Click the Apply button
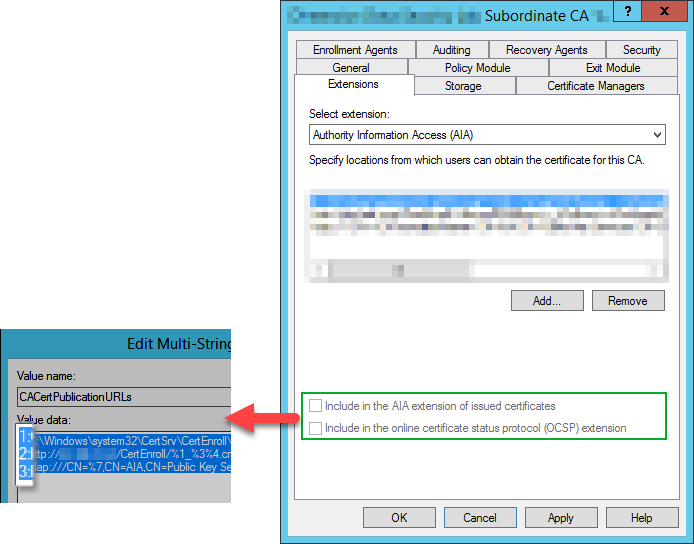 click(560, 517)
